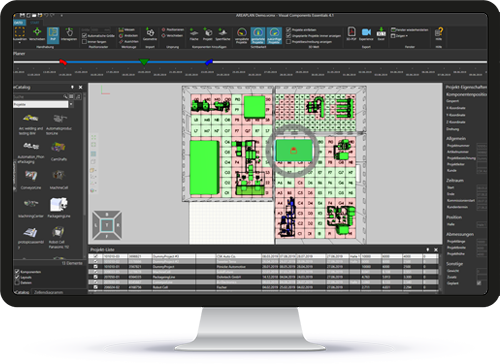Click Fenster wiederherstellen button
This screenshot has height=364, width=500.
click(x=410, y=30)
